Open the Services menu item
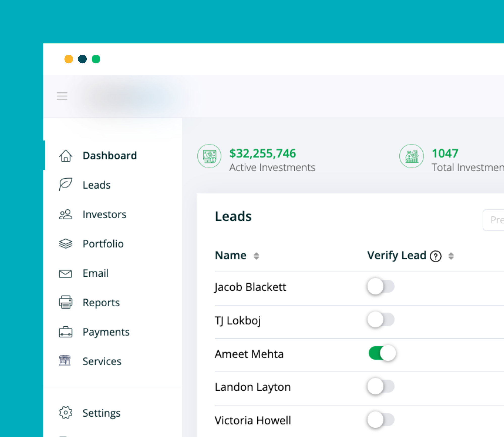Screen dimensions: 504x437 (x=102, y=361)
